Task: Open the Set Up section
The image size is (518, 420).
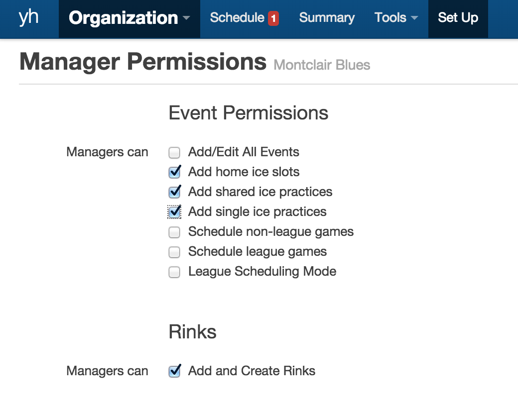Action: (458, 18)
